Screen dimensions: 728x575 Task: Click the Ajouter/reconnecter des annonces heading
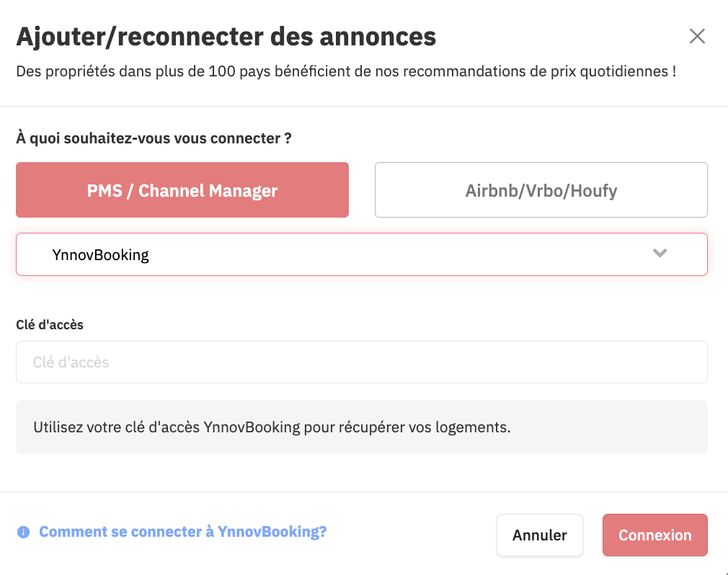tap(226, 37)
